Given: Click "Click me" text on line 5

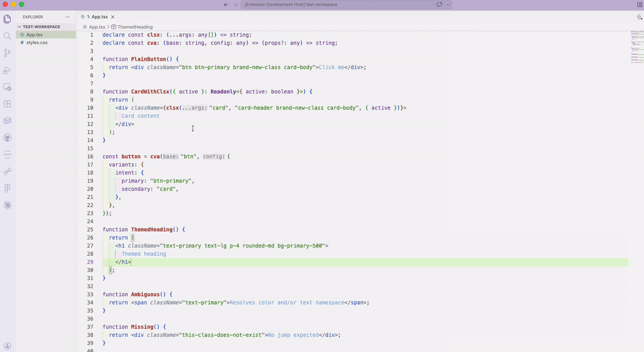Looking at the screenshot, I should [331, 67].
